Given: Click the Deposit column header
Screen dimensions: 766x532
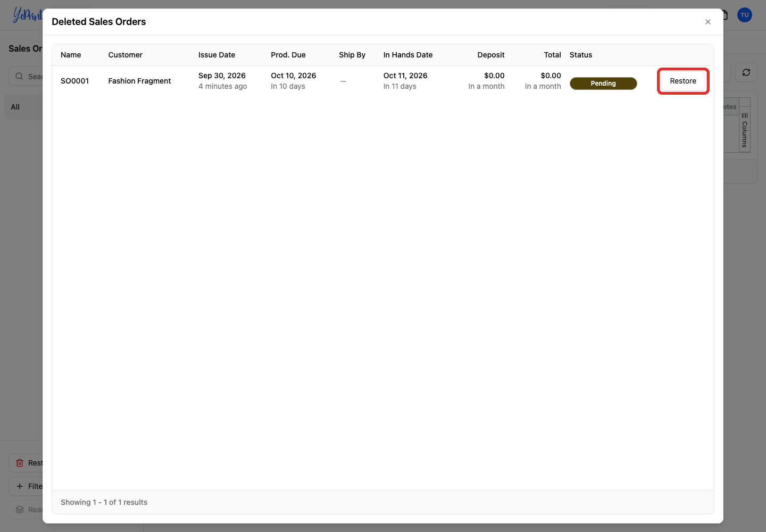Looking at the screenshot, I should (491, 55).
